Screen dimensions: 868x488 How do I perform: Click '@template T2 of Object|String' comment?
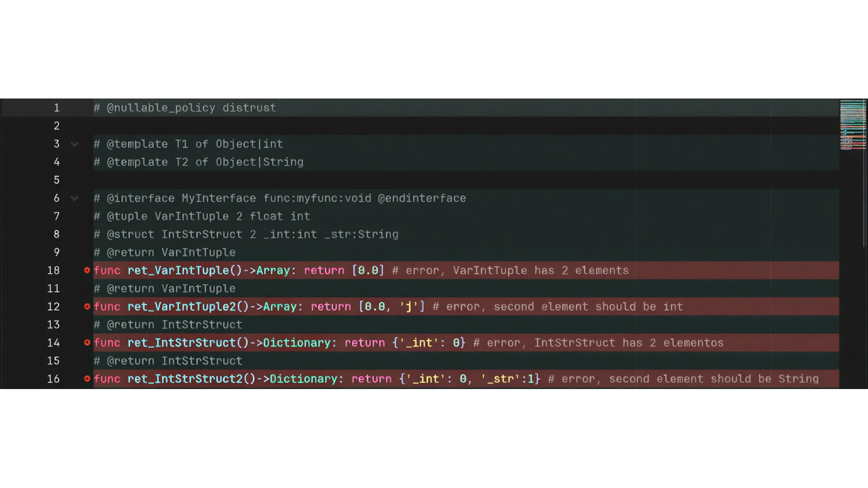click(198, 162)
